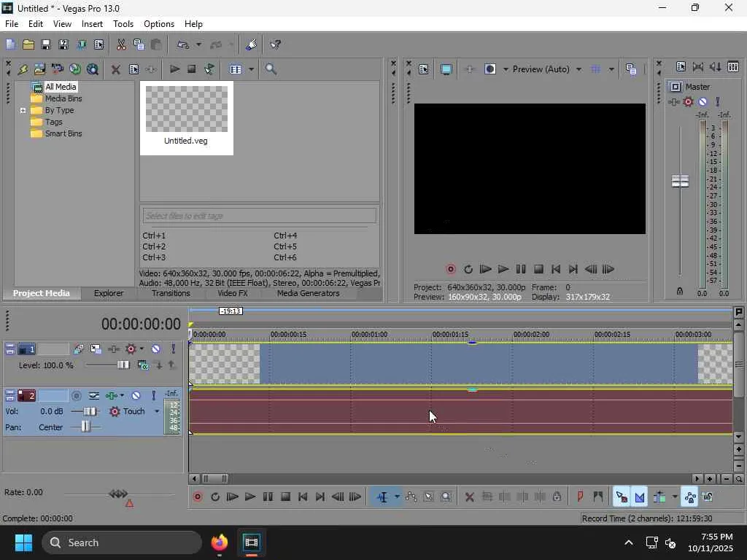Toggle Loop Playback in the preview transport
747x560 pixels.
468,270
